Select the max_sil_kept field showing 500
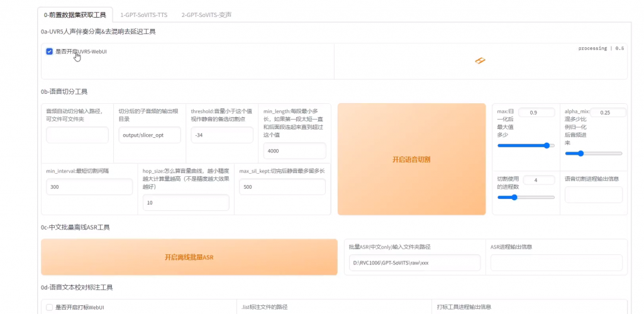 point(282,187)
